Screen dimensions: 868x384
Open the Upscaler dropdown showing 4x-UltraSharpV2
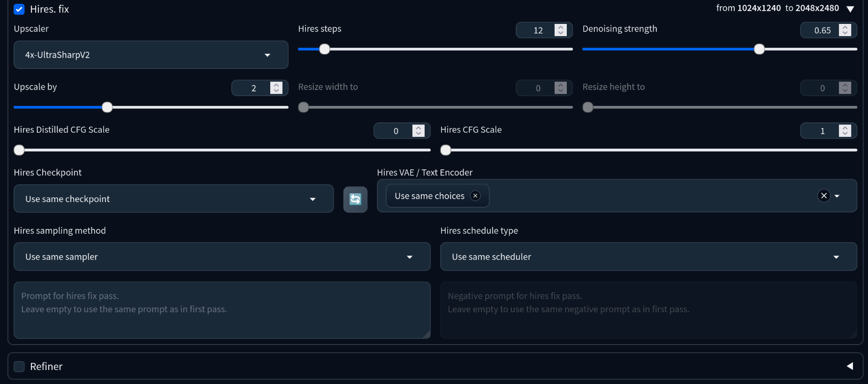click(151, 55)
